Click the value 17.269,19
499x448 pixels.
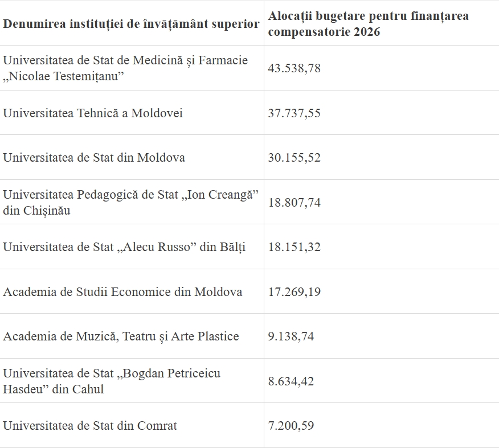[x=295, y=292]
